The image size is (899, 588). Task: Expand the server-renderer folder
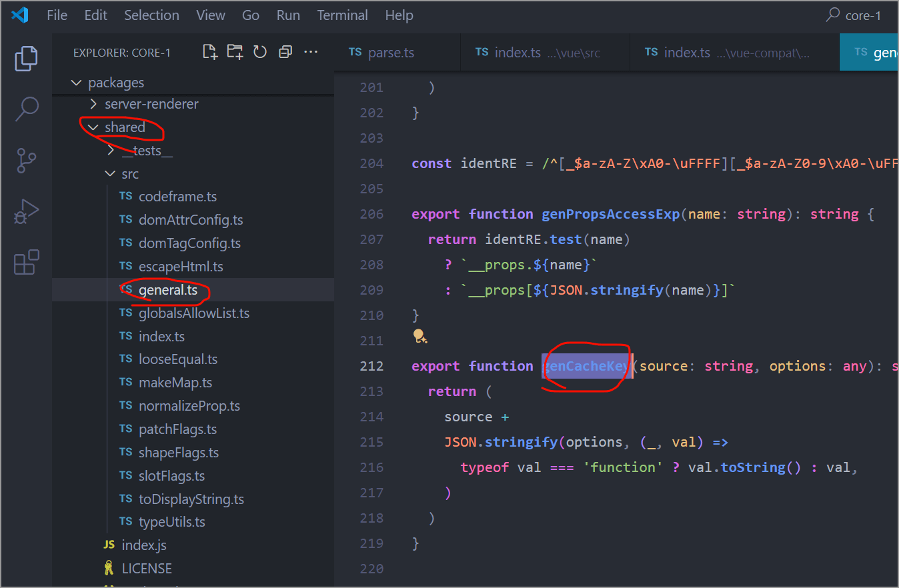coord(93,104)
